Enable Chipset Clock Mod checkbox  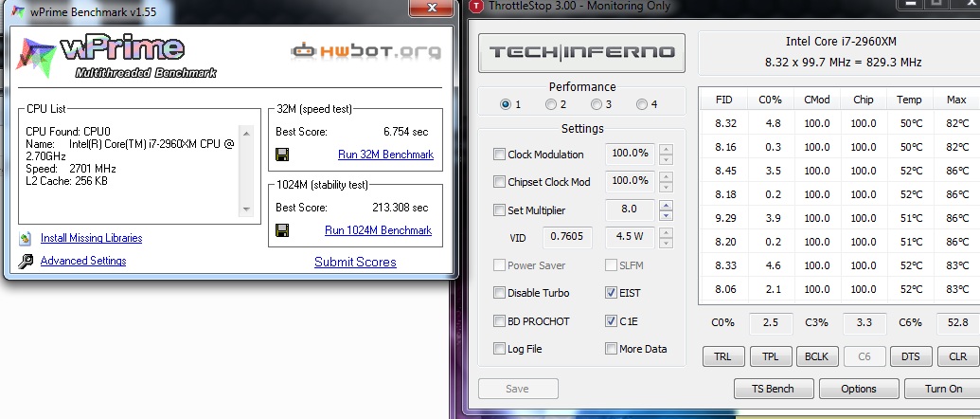point(499,181)
